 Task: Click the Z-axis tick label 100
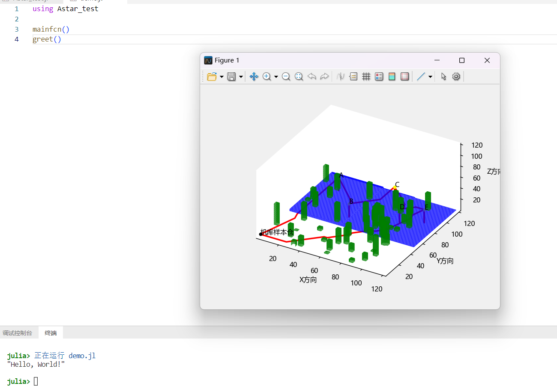[476, 156]
